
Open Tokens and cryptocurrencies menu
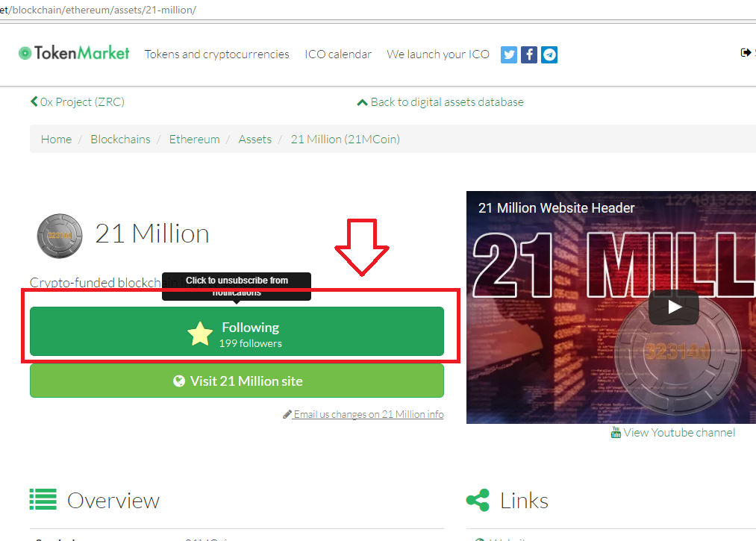(217, 54)
